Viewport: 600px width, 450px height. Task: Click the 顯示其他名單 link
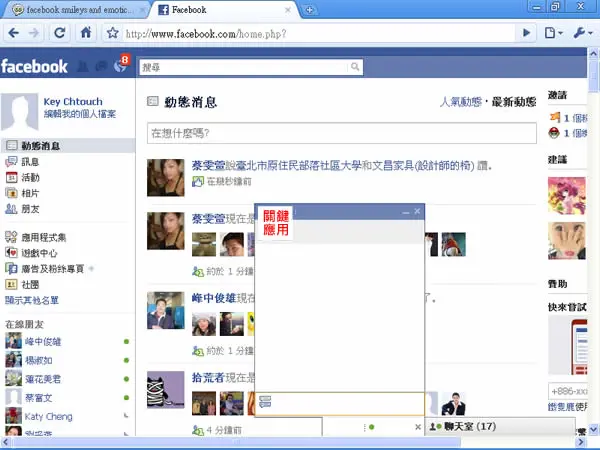(x=32, y=300)
